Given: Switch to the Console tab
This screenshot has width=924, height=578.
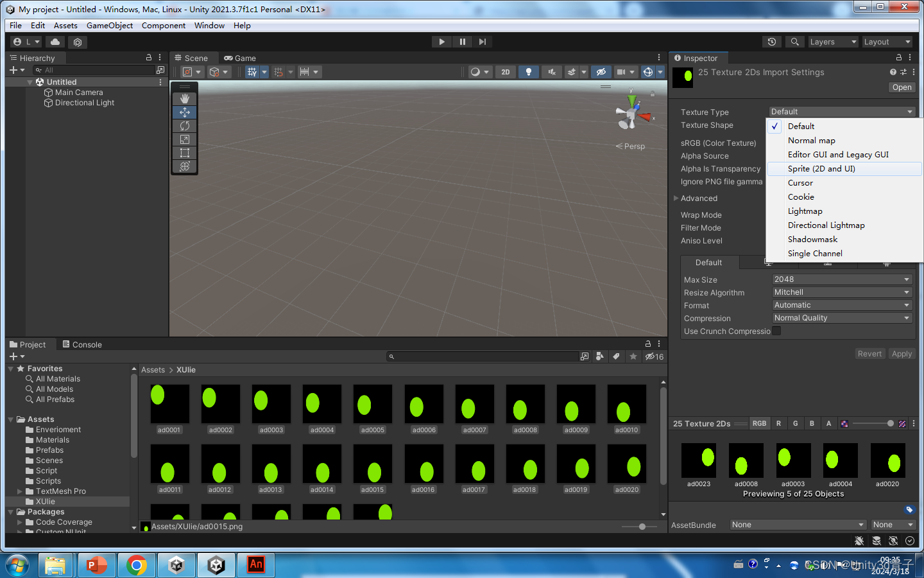Looking at the screenshot, I should (82, 345).
